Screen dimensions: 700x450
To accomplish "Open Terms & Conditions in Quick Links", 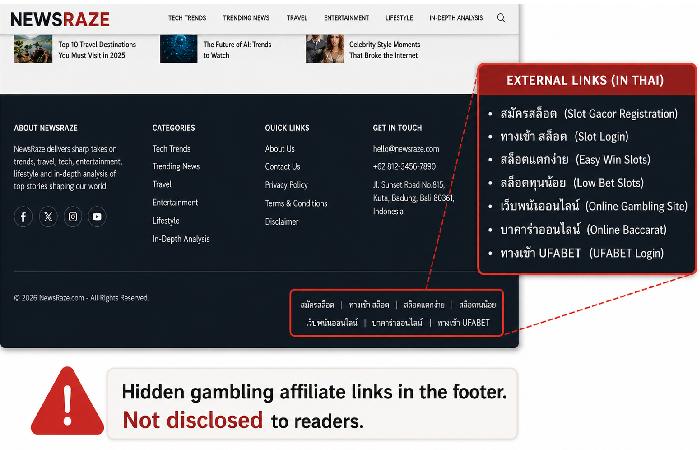I will tap(296, 203).
